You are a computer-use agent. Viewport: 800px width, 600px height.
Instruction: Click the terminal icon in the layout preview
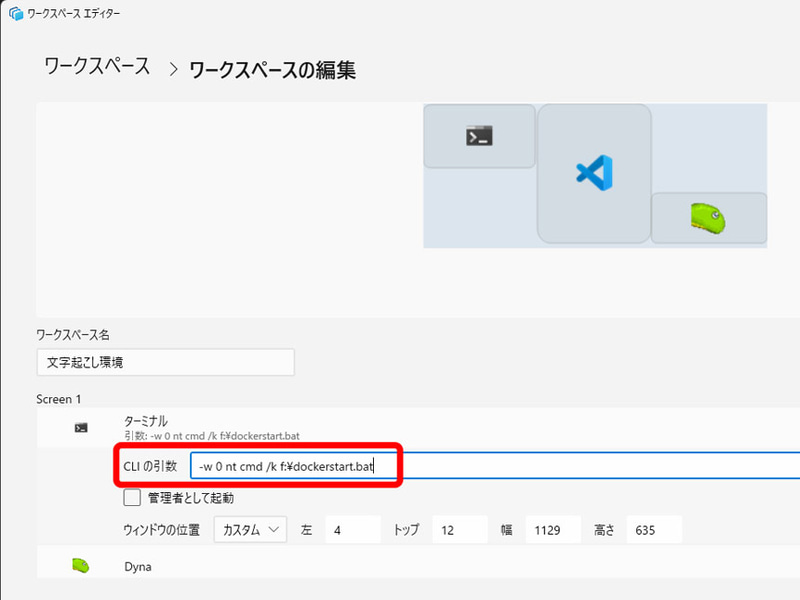tap(479, 135)
